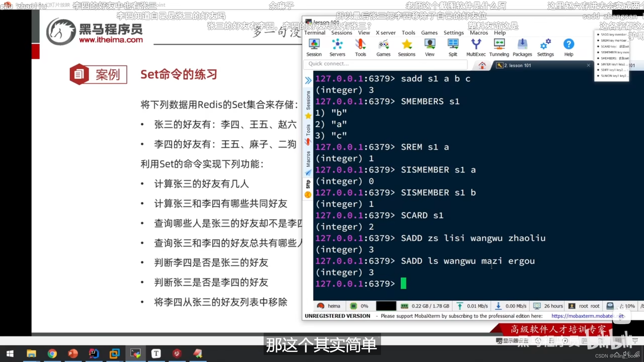Open the Servers monitoring tool
Image resolution: width=644 pixels, height=362 pixels.
pyautogui.click(x=337, y=47)
